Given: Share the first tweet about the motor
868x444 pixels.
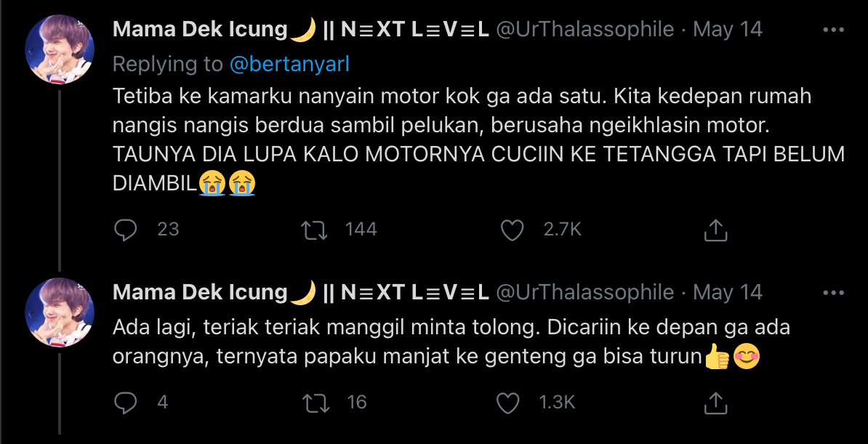Looking at the screenshot, I should click(715, 230).
